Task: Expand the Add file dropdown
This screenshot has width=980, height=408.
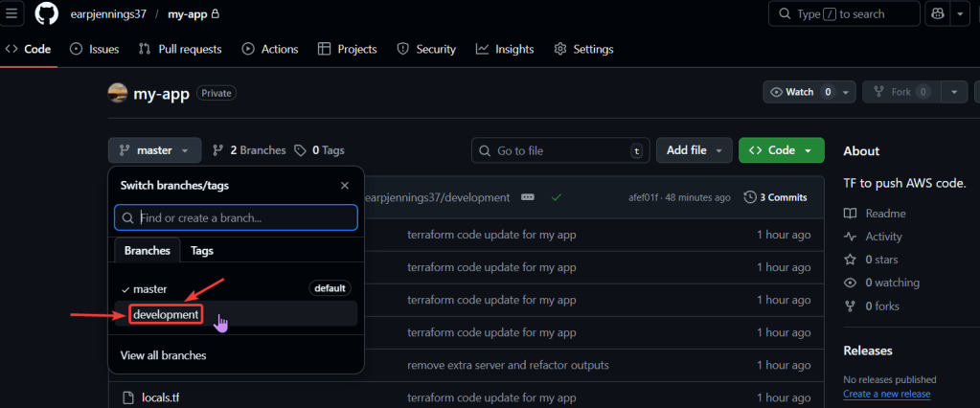Action: [694, 150]
